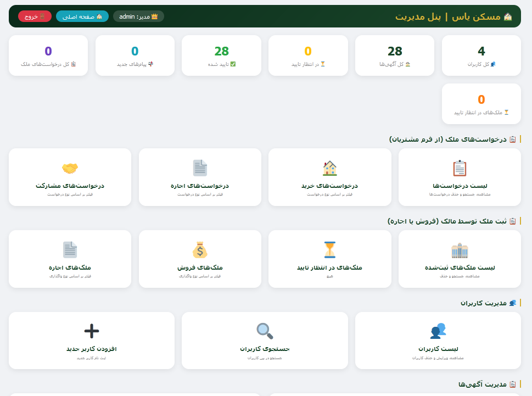This screenshot has width=532, height=396.
Task: Click the magnifier icon of جستجوی کاربران
Action: point(265,331)
